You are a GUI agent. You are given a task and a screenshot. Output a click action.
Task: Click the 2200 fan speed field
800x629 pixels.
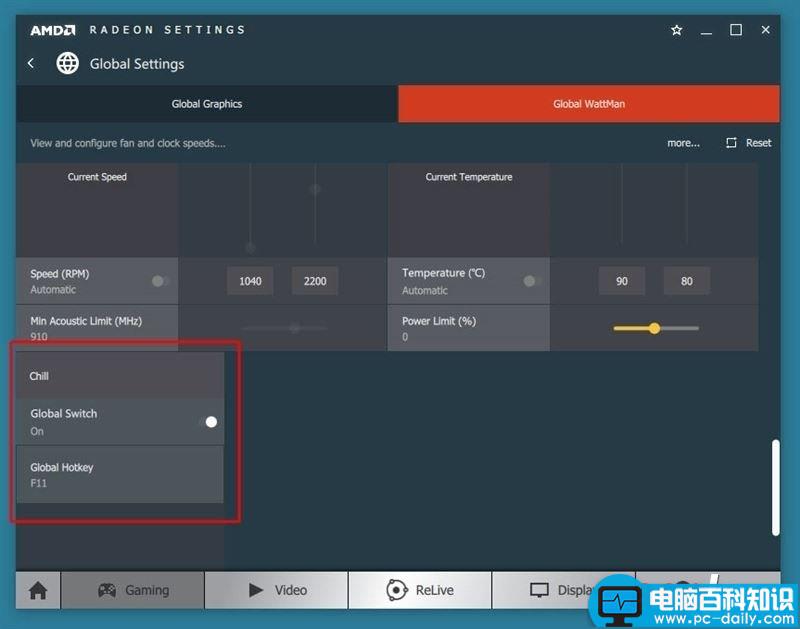[315, 281]
